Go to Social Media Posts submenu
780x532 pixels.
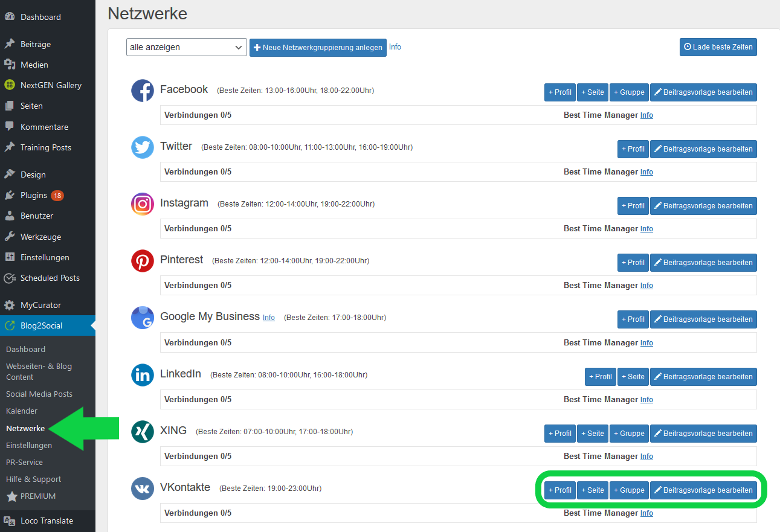coord(39,394)
